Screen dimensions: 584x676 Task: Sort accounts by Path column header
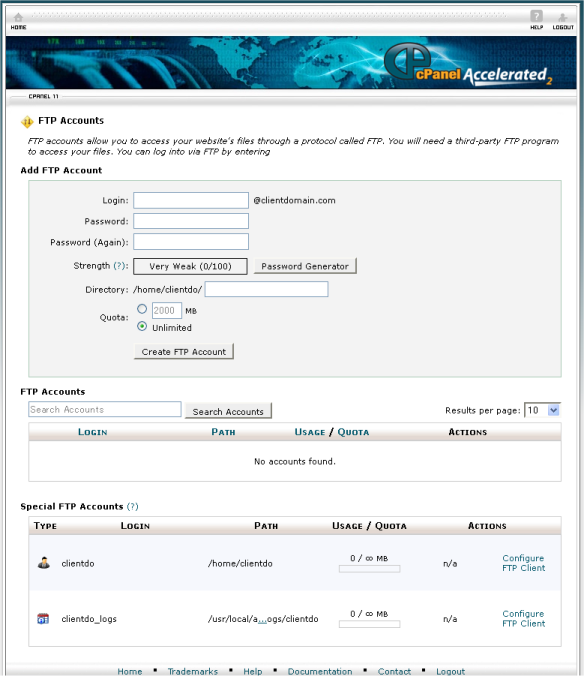click(x=223, y=432)
